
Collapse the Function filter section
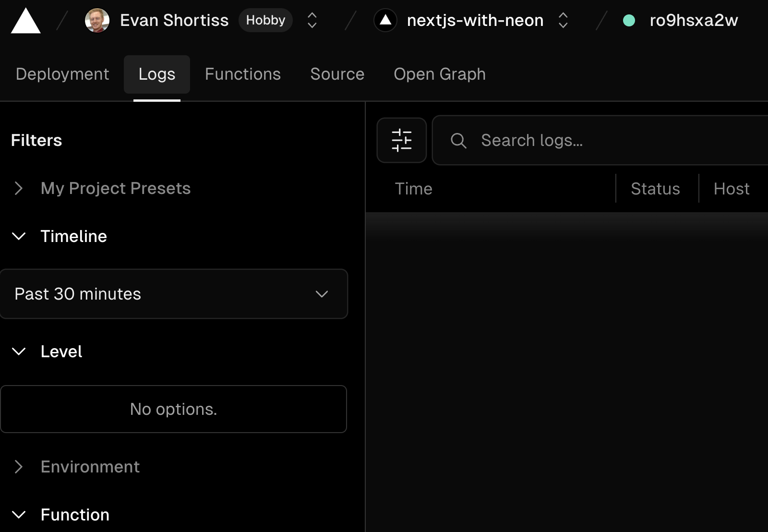point(19,515)
